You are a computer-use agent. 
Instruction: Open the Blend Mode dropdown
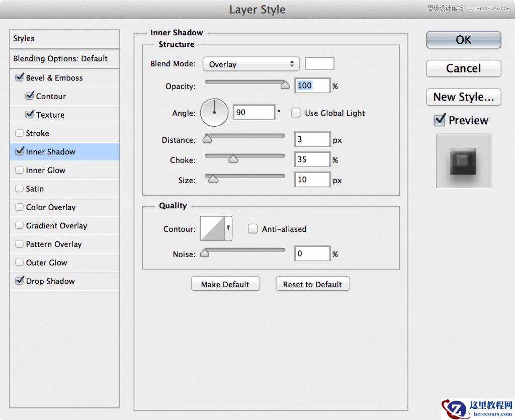tap(251, 64)
